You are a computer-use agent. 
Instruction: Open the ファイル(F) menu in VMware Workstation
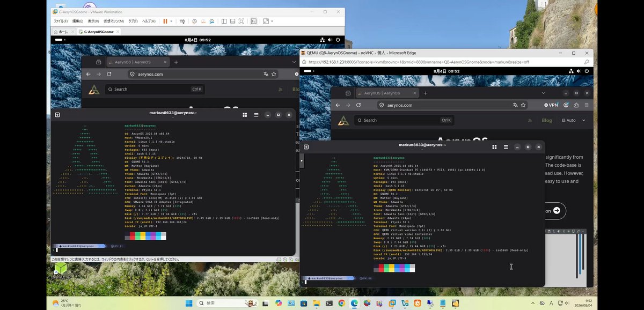(x=60, y=21)
